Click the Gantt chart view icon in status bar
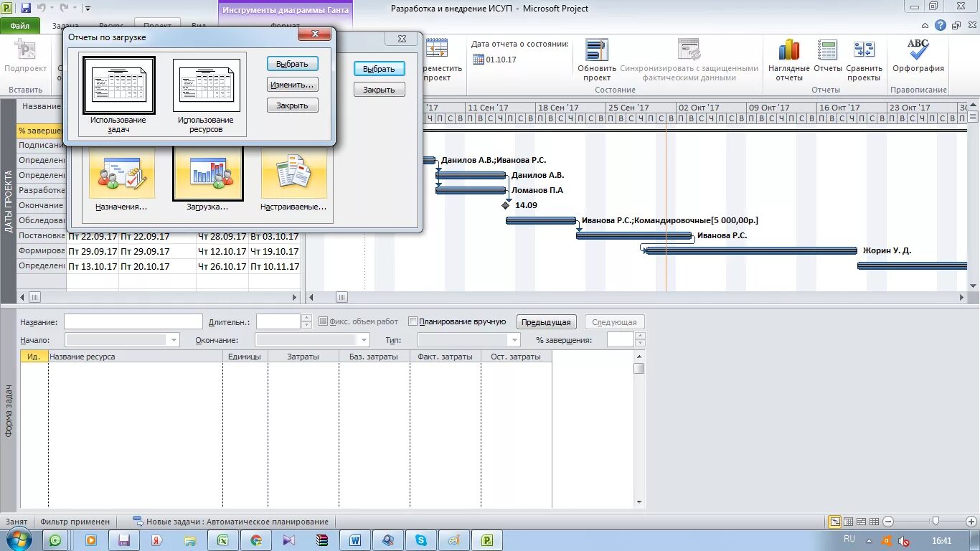980x551 pixels. (834, 522)
